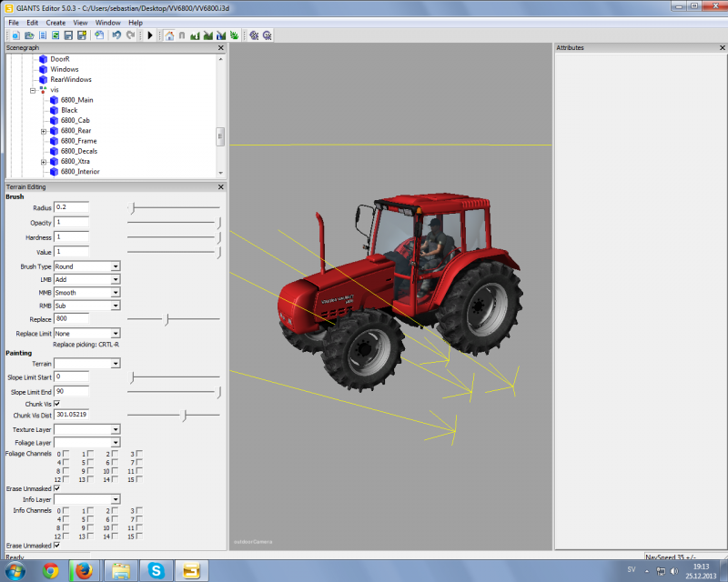Click the Slope Limit End input field
This screenshot has height=582, width=728.
click(72, 392)
